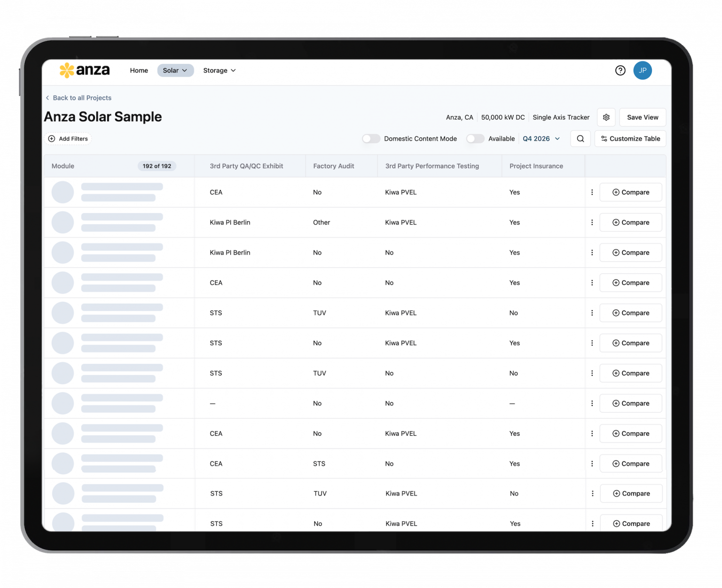Image resolution: width=722 pixels, height=588 pixels.
Task: Open project settings via the gear icon
Action: [x=606, y=117]
